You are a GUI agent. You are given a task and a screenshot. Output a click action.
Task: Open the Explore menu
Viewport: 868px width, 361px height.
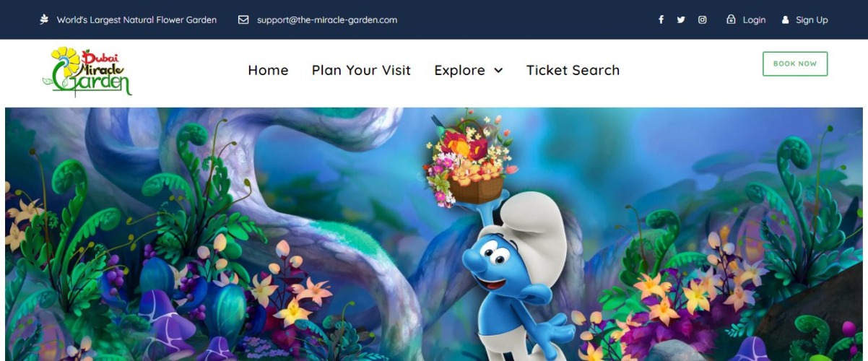[x=468, y=70]
